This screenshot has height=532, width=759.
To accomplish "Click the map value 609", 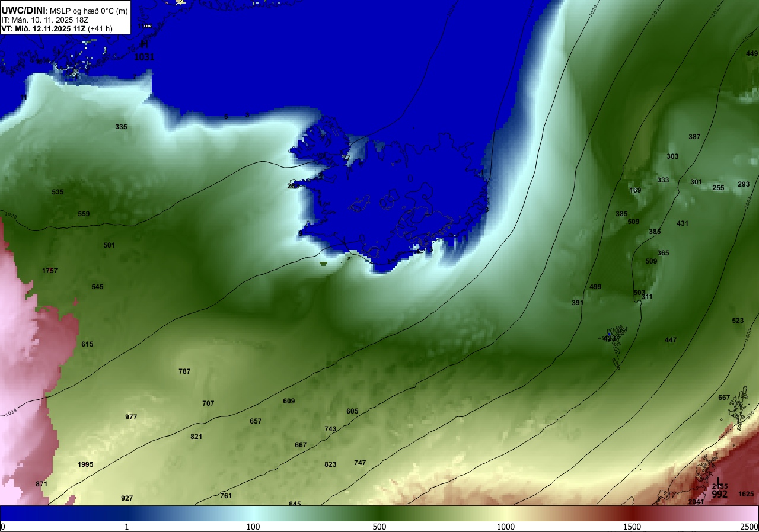I will 289,401.
